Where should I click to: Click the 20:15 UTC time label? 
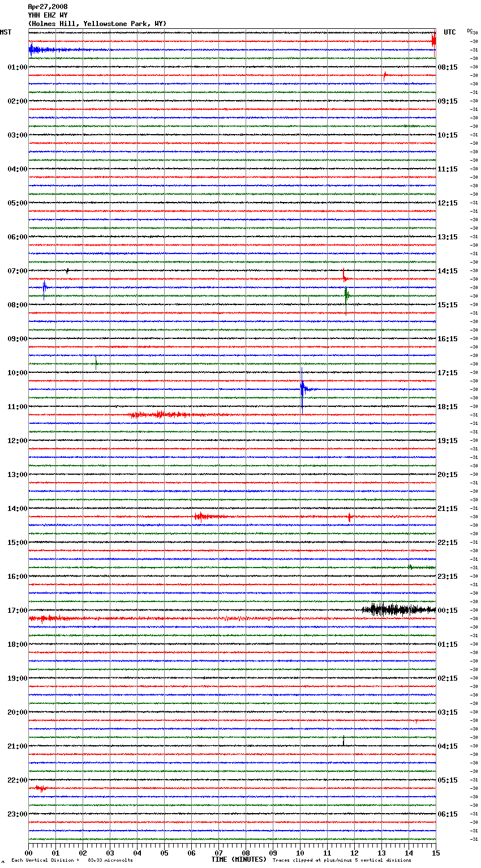[x=448, y=475]
